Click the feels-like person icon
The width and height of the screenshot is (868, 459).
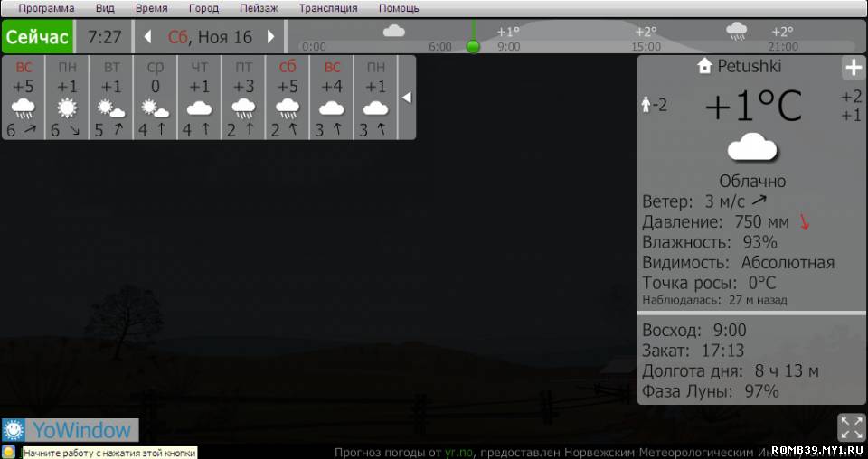pos(646,105)
